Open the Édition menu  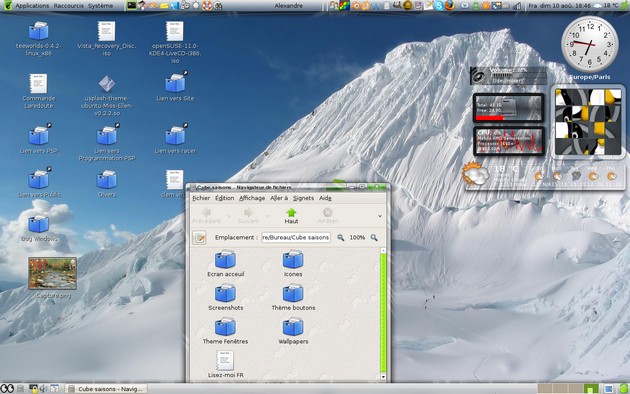224,198
